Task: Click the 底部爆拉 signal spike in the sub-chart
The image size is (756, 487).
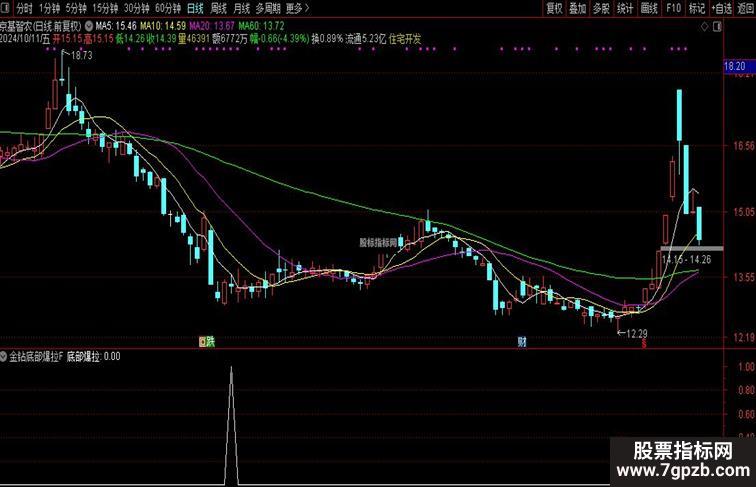Action: pos(231,424)
